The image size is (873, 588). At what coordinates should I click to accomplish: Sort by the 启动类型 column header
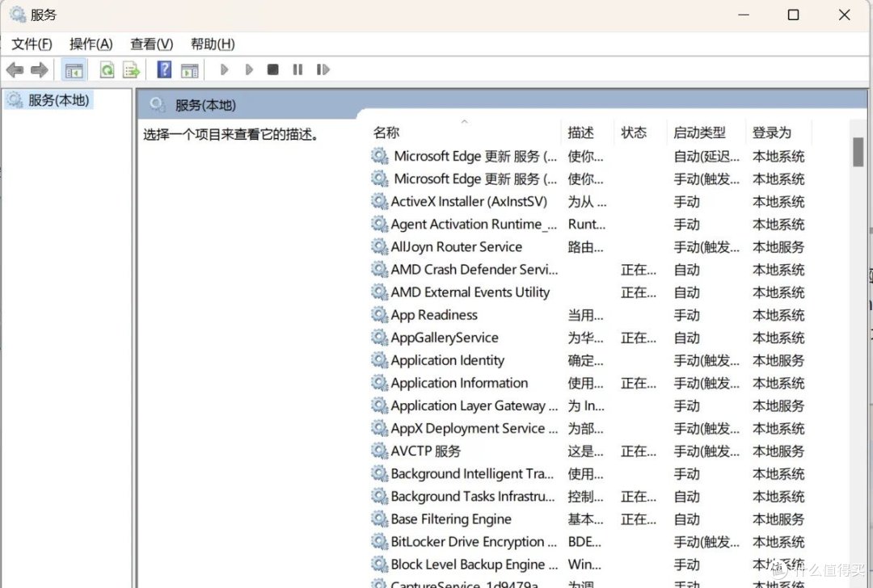coord(699,132)
